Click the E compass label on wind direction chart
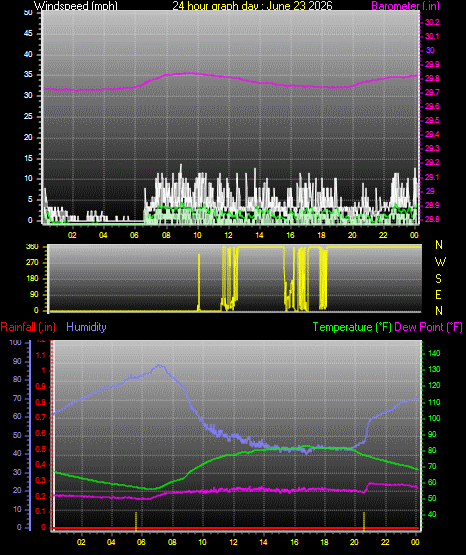 tap(438, 294)
